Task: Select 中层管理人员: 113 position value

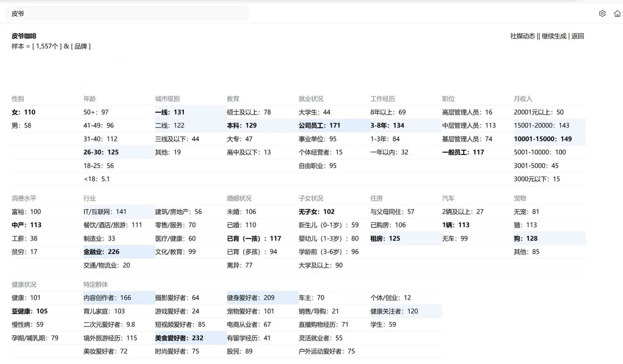Action: 469,125
